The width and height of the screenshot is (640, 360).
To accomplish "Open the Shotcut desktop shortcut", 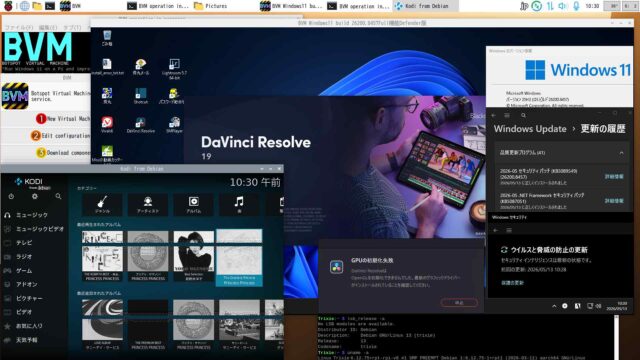I will tap(141, 96).
